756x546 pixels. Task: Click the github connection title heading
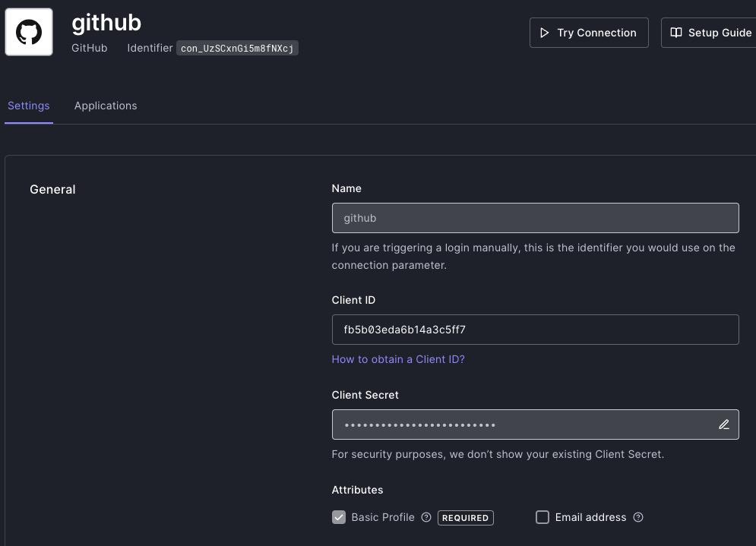(106, 23)
